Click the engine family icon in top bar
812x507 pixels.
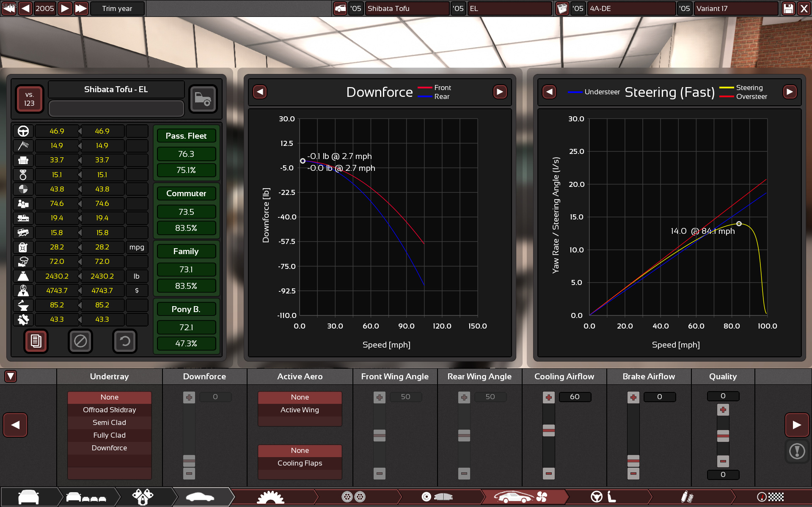[x=562, y=8]
